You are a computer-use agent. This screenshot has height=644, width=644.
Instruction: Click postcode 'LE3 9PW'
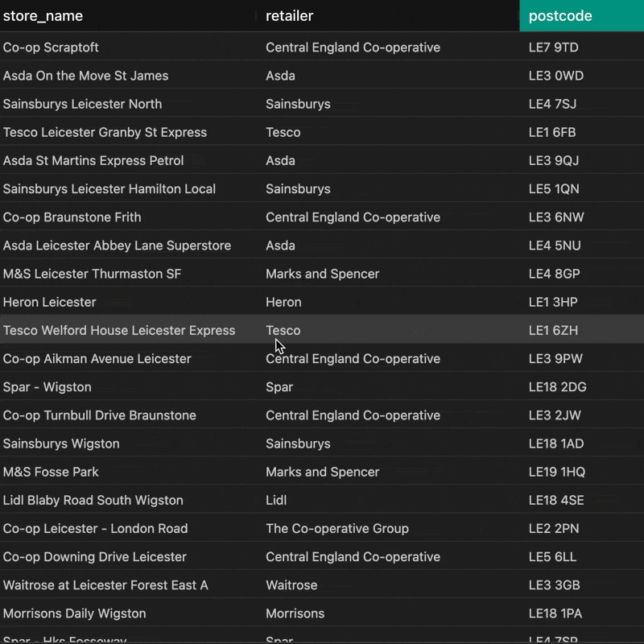[555, 359]
